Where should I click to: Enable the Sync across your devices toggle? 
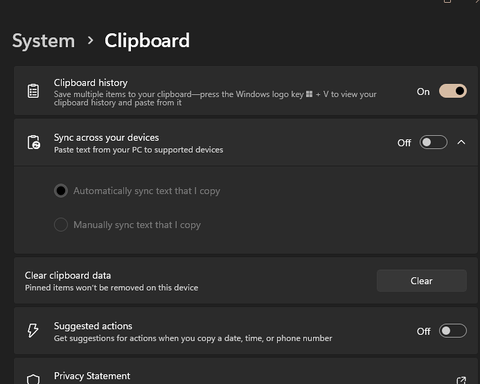pyautogui.click(x=433, y=142)
